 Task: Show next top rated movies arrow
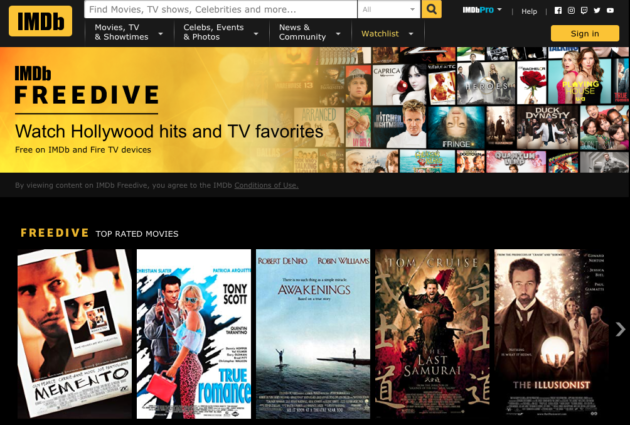coord(620,329)
